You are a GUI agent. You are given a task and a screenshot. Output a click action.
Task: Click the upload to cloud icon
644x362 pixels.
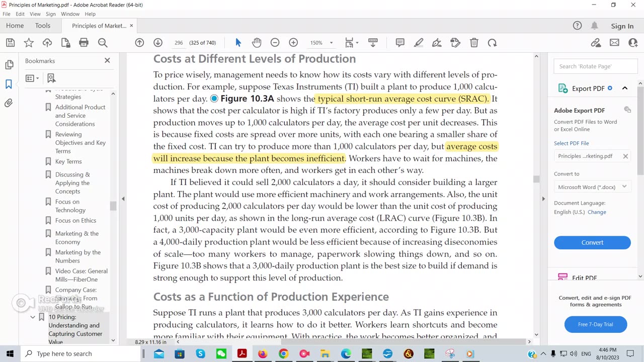coord(47,43)
